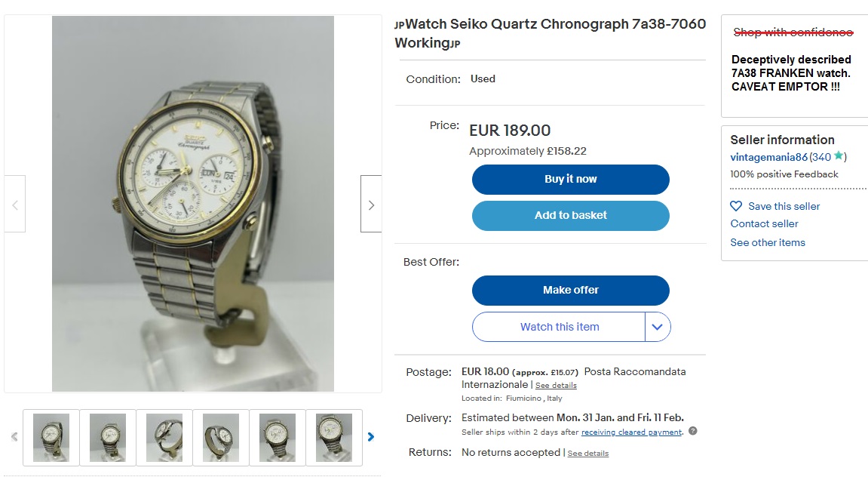Screen dimensions: 868x477
Task: Make an offer on the watch
Action: [570, 290]
